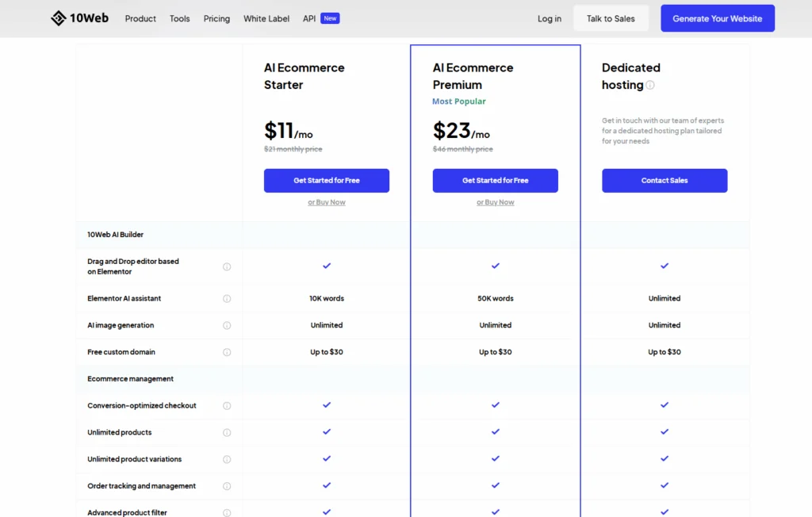Click Dedicated hosting checkmark for Unlimited products
812x517 pixels.
point(665,431)
